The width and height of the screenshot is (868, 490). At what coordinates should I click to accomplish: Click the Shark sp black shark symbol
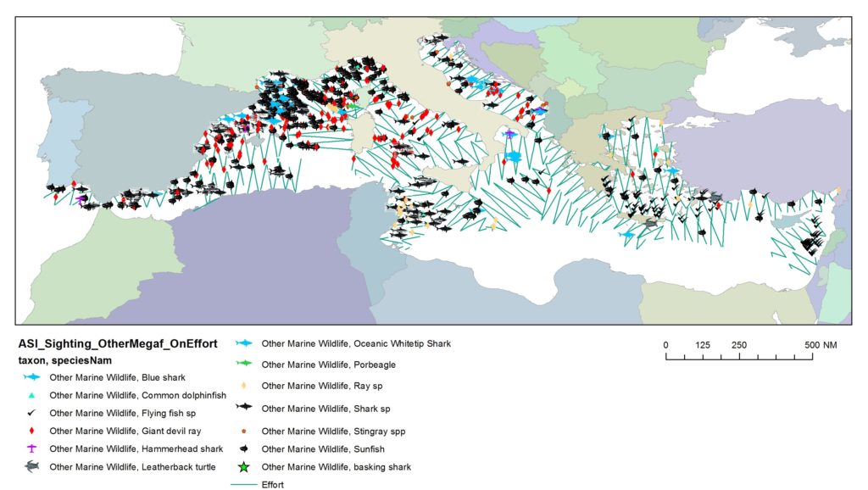point(243,407)
